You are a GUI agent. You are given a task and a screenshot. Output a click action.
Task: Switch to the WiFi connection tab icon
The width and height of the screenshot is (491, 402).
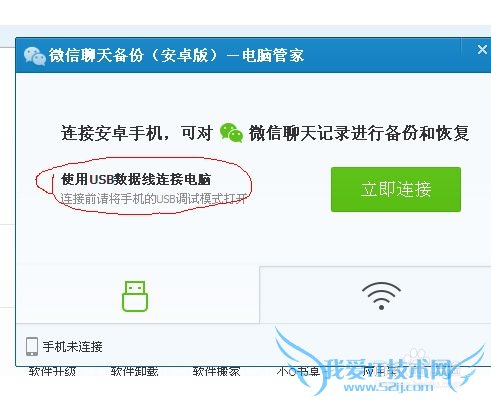pyautogui.click(x=381, y=296)
